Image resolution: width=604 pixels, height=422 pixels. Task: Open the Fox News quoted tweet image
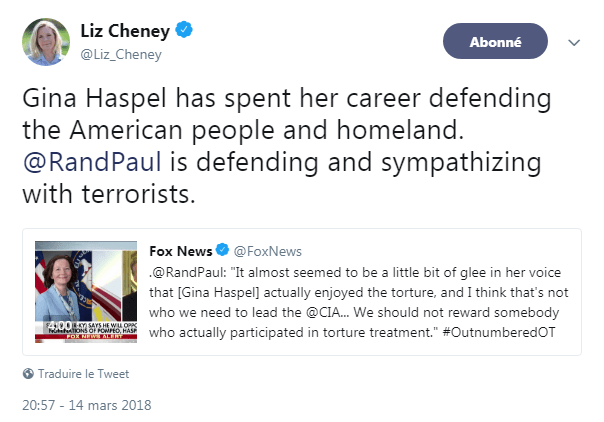tap(88, 289)
